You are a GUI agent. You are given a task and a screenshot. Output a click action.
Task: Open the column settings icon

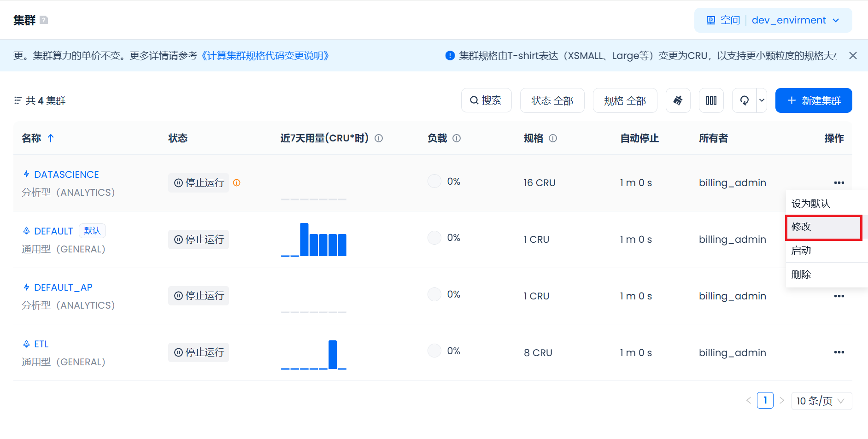point(711,100)
